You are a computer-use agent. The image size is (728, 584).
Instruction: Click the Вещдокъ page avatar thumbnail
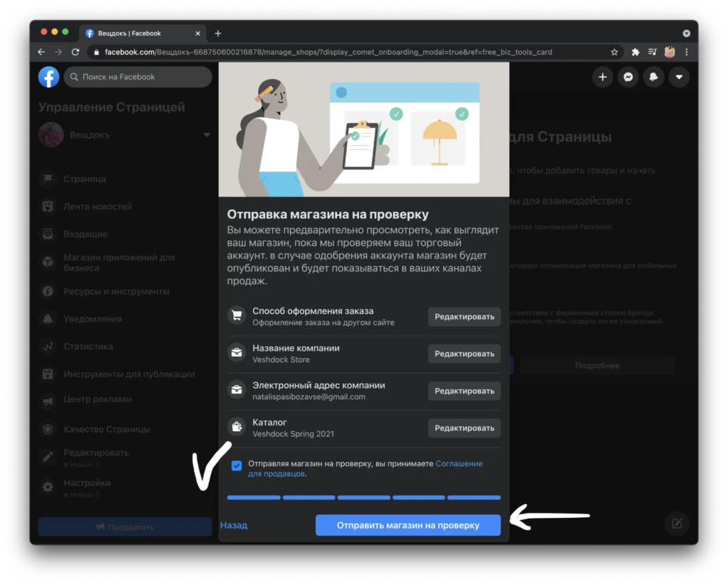[x=50, y=135]
